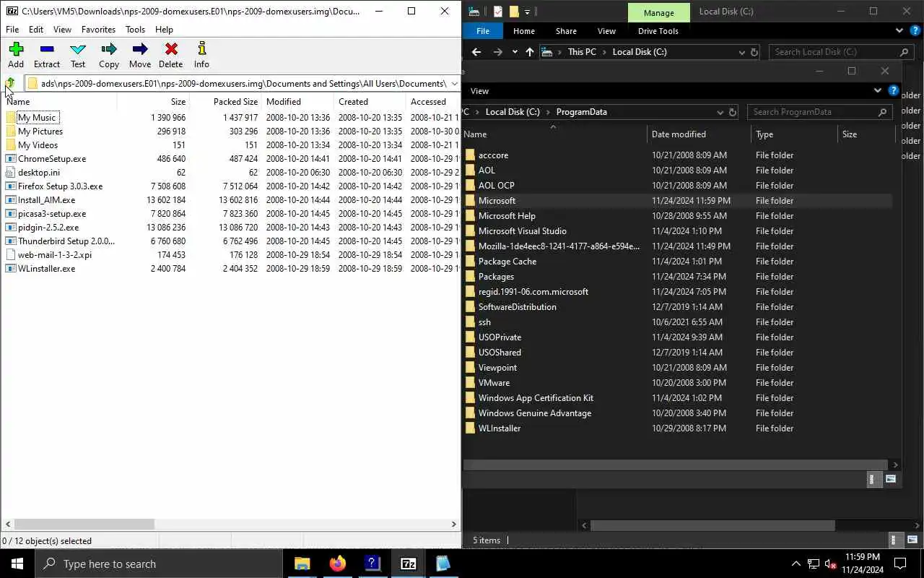Click the New Folder quick access icon in Explorer
This screenshot has height=578, width=924.
coord(514,12)
